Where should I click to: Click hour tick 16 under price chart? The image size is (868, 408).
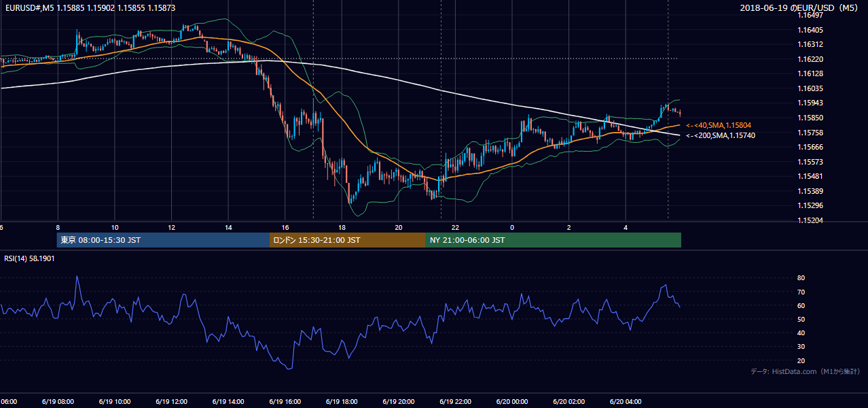(x=285, y=227)
